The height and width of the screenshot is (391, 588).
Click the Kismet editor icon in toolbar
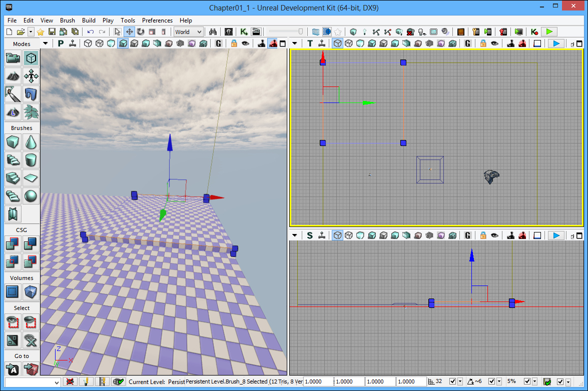244,31
